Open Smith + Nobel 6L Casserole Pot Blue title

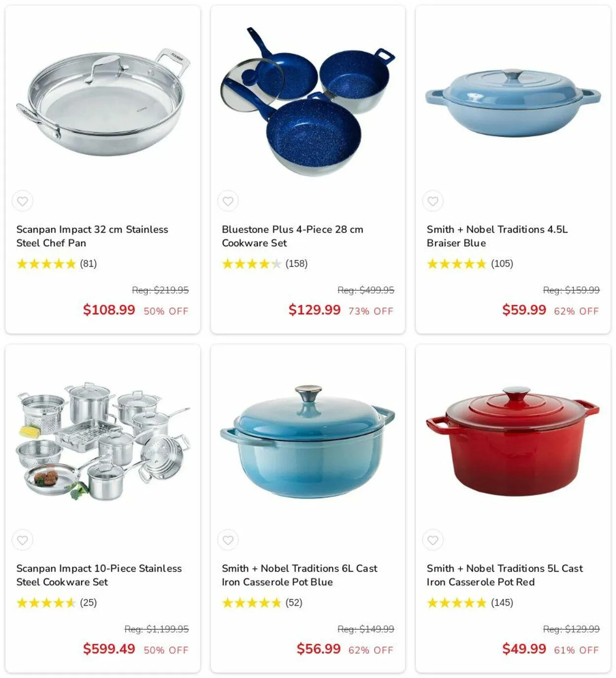(300, 575)
